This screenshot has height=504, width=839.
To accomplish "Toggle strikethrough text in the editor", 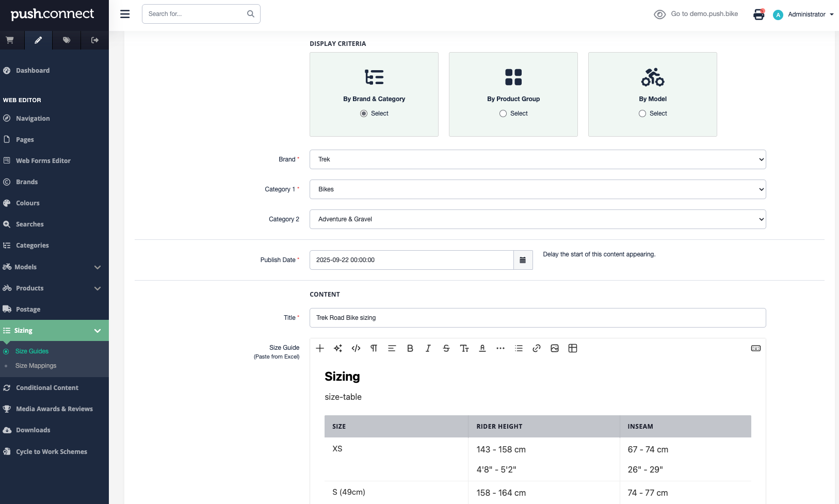I will [446, 348].
